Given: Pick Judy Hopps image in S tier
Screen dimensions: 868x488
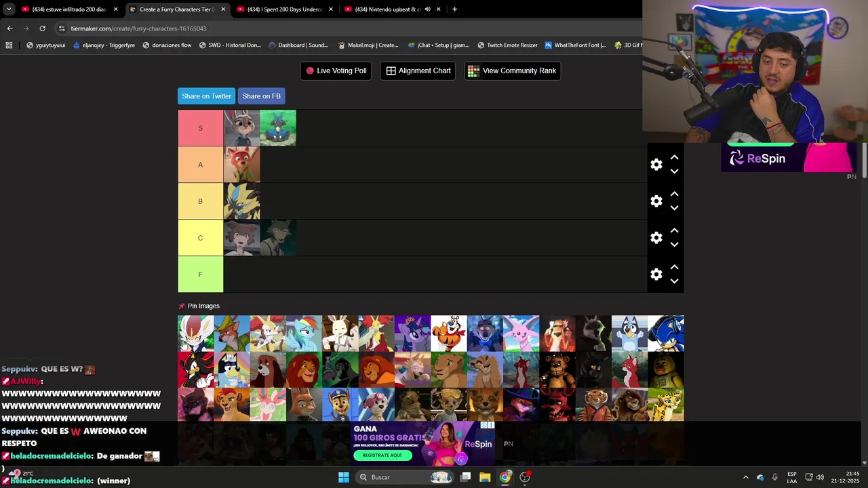Looking at the screenshot, I should (x=241, y=128).
